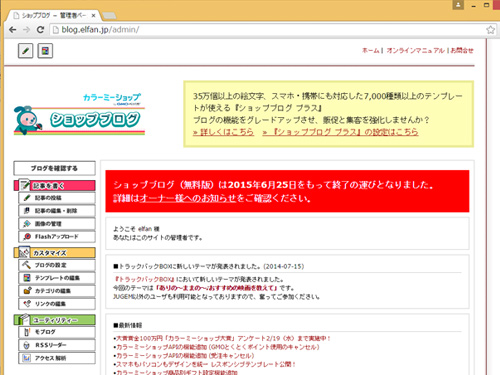Screen dimensions: 500x375
Task: Click the トラックバックBOX red link
Action: [x=144, y=279]
